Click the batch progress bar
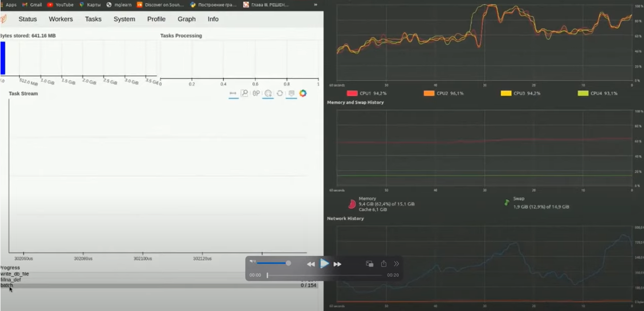This screenshot has height=311, width=644. [160, 286]
